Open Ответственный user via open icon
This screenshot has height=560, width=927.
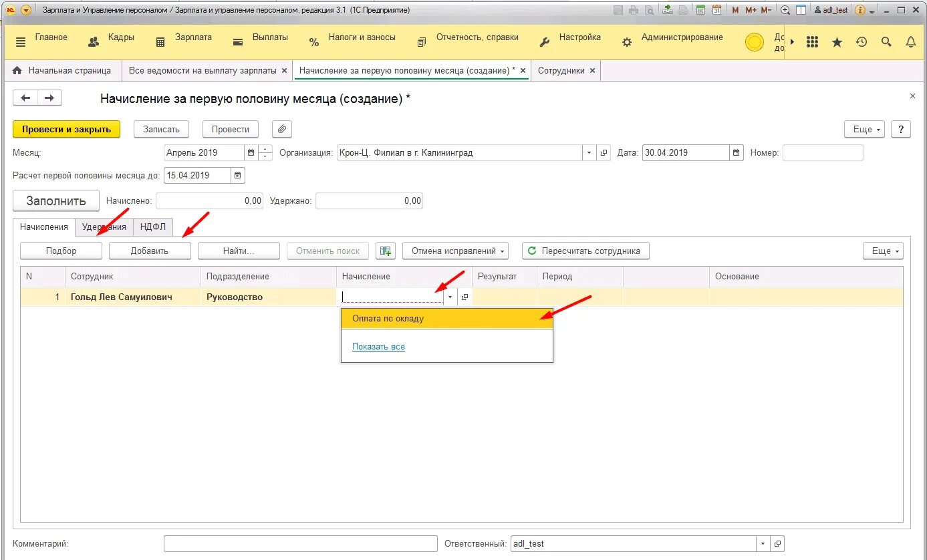click(x=777, y=544)
